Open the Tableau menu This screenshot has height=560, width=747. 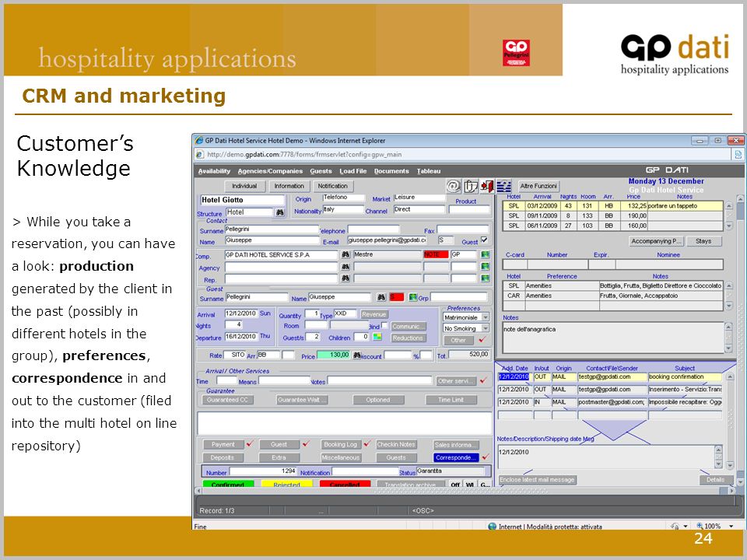[428, 171]
